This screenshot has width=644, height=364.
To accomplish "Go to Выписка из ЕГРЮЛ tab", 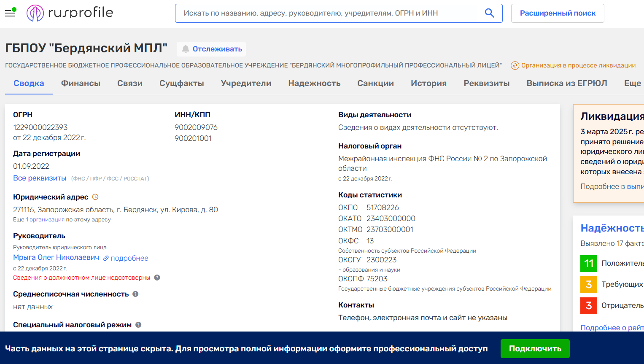I will (566, 84).
